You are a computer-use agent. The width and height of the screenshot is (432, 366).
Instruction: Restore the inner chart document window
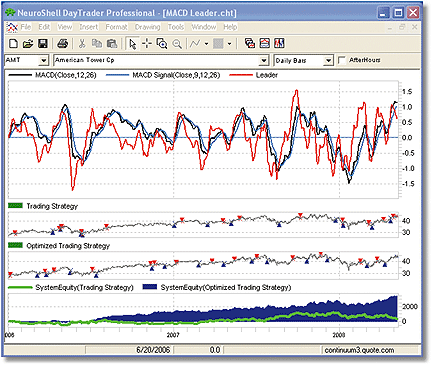coord(402,27)
